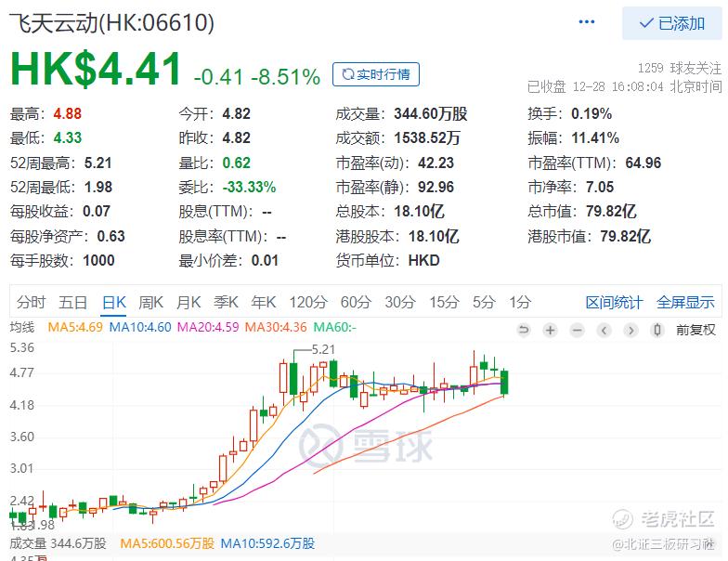This screenshot has height=561, width=728.
Task: Click the HK$4.41 current price
Action: [96, 69]
